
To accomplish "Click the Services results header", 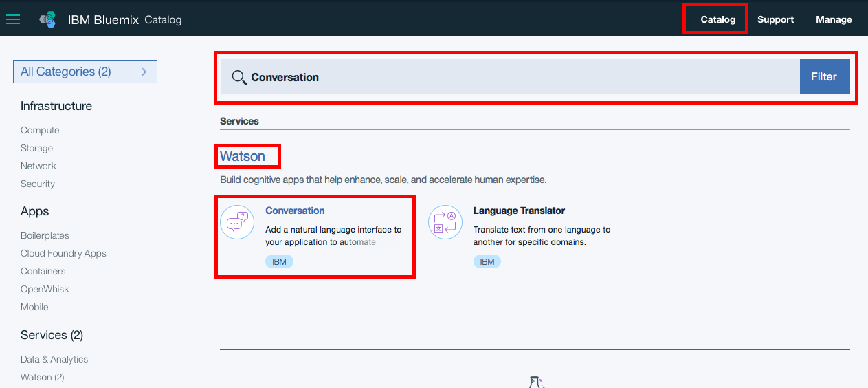I will (239, 121).
